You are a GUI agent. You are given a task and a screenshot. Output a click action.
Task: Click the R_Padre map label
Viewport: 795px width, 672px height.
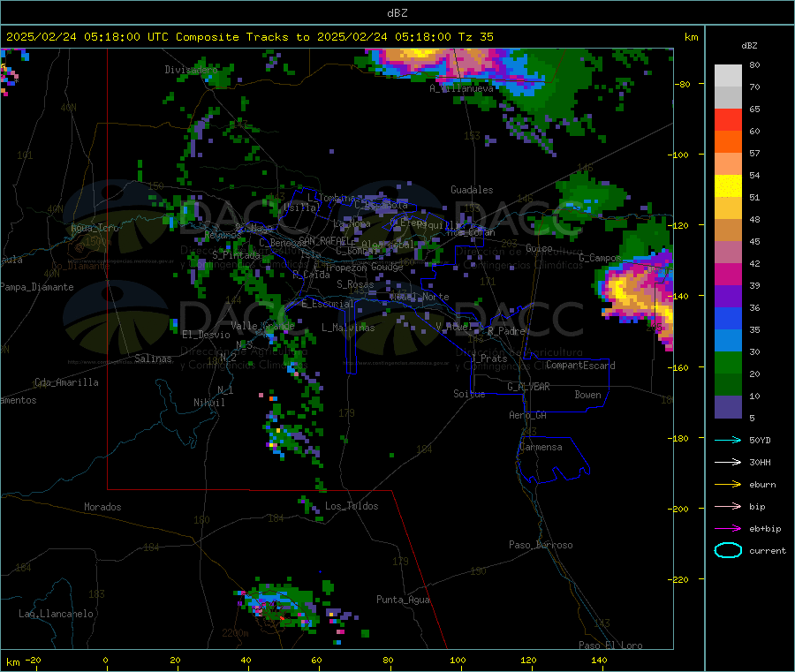[506, 331]
